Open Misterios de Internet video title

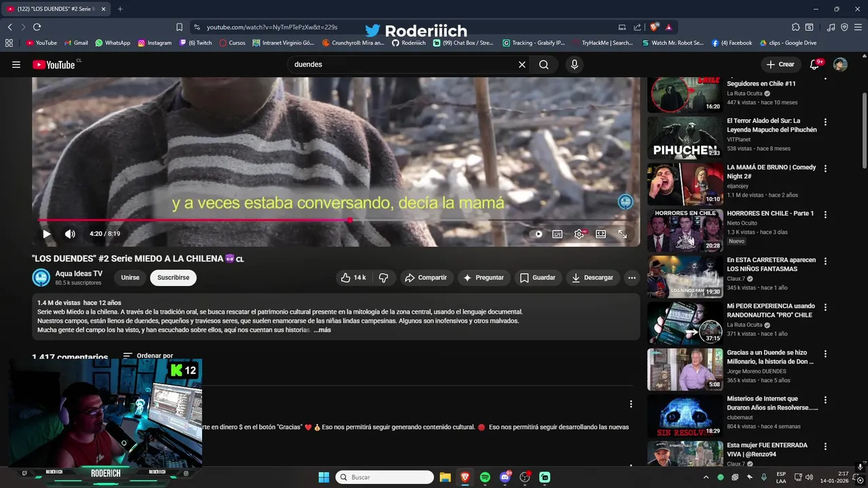tap(772, 403)
